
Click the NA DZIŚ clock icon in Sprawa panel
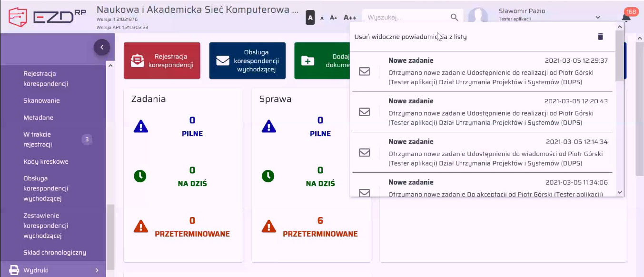[x=268, y=176]
